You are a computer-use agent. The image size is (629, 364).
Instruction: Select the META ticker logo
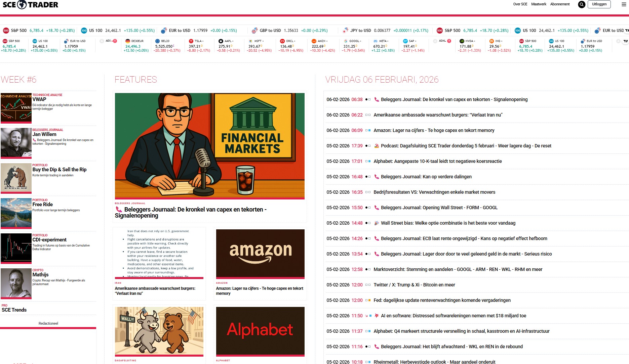coord(376,41)
